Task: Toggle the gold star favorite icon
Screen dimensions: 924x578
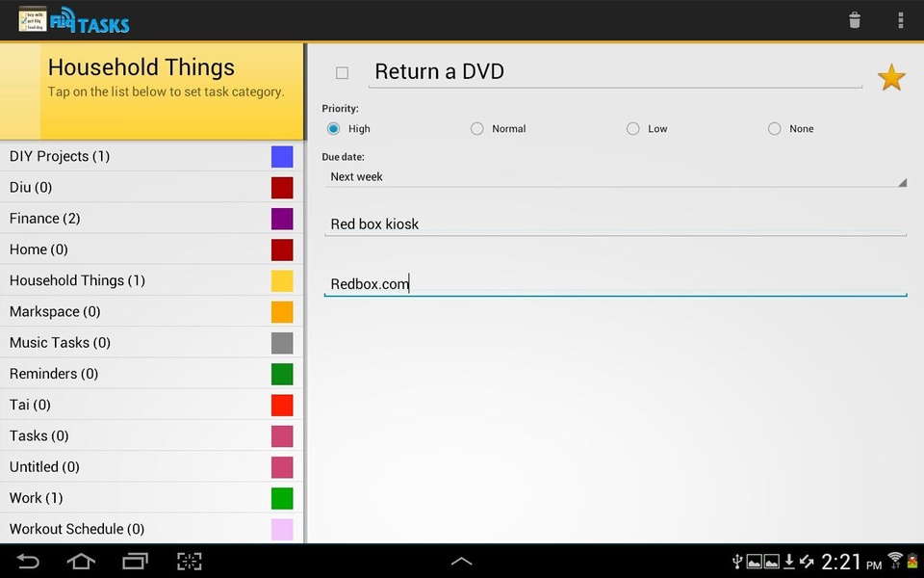Action: point(891,77)
